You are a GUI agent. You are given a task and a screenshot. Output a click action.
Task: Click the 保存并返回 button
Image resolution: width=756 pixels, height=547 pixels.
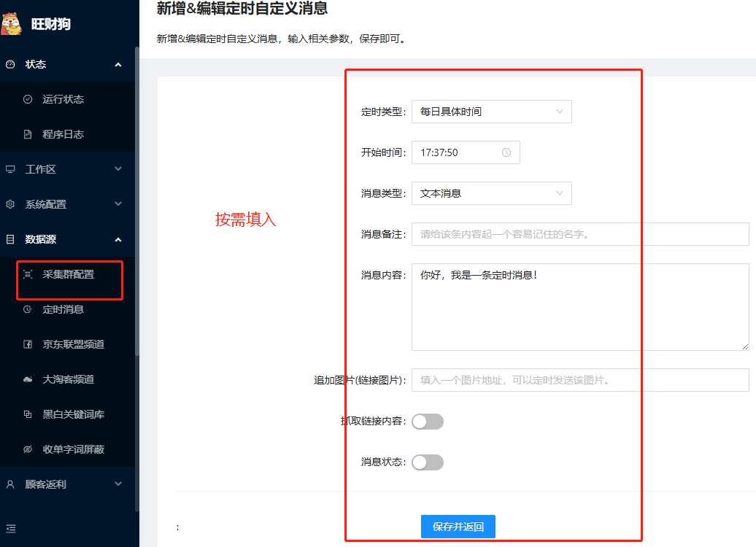(458, 527)
